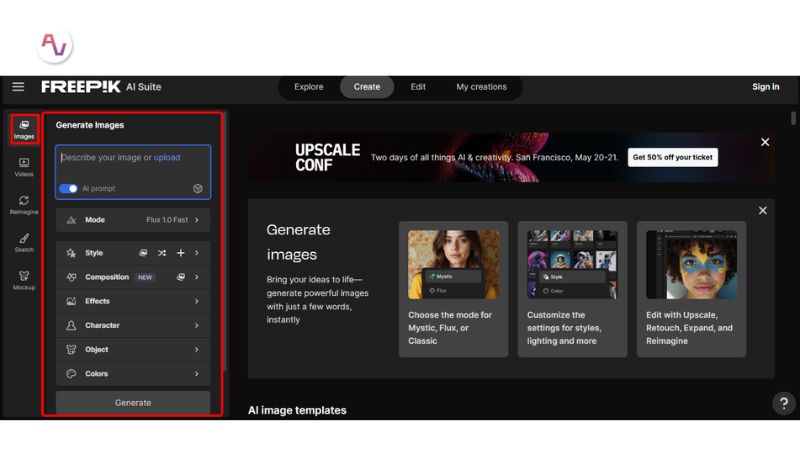Click the Sign in link
The image size is (800, 450).
pyautogui.click(x=765, y=87)
